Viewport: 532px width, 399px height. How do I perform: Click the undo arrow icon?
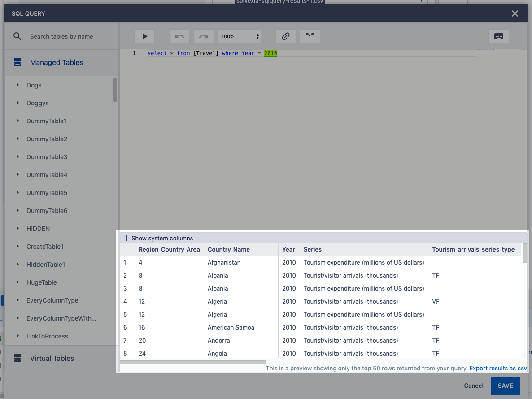[179, 36]
